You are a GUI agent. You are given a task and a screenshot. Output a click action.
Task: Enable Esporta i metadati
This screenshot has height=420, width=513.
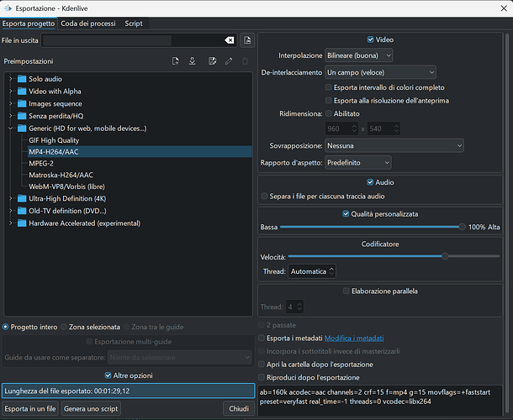click(x=262, y=338)
